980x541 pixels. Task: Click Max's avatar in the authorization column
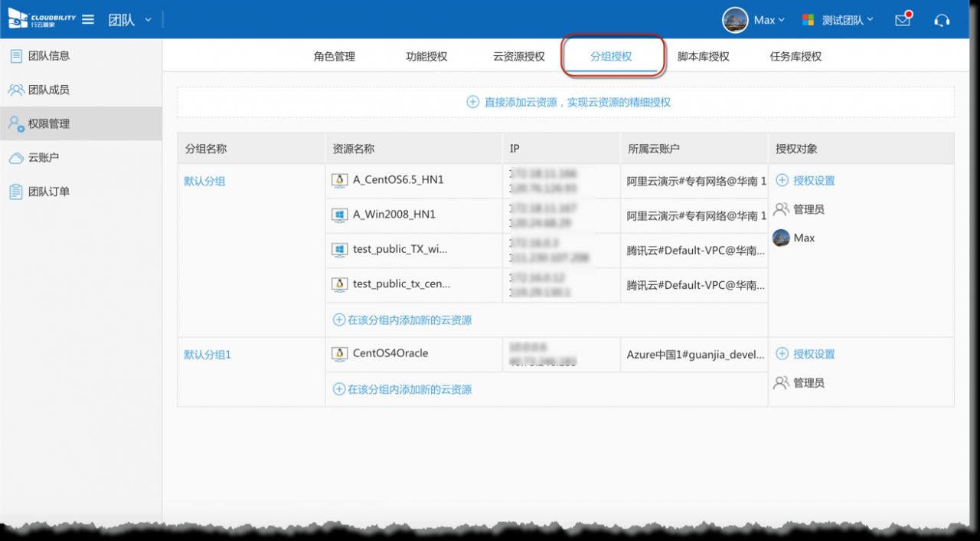click(x=781, y=238)
